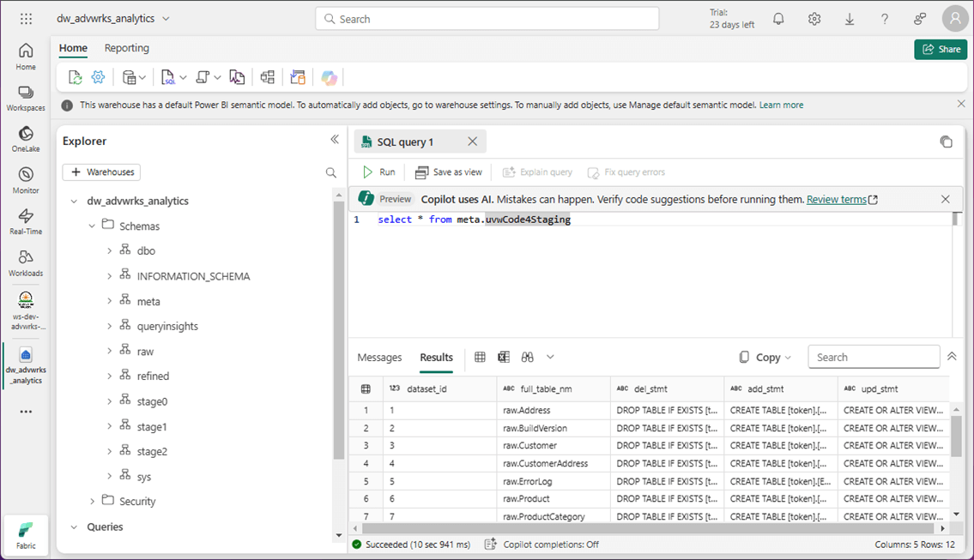Screen dimensions: 974x560
Task: Select the raw.Customer cell
Action: tap(554, 446)
